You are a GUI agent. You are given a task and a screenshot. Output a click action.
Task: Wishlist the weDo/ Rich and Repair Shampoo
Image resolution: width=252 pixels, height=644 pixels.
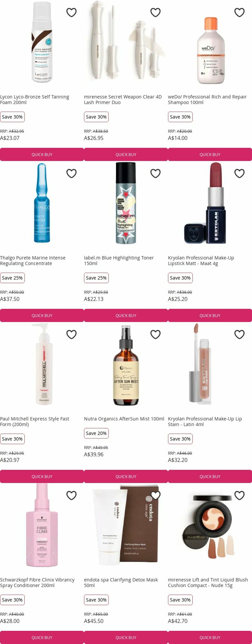click(x=239, y=12)
